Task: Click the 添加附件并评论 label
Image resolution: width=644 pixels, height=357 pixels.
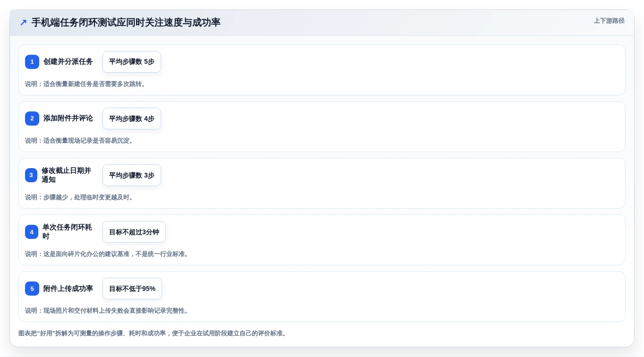Action: click(x=68, y=119)
